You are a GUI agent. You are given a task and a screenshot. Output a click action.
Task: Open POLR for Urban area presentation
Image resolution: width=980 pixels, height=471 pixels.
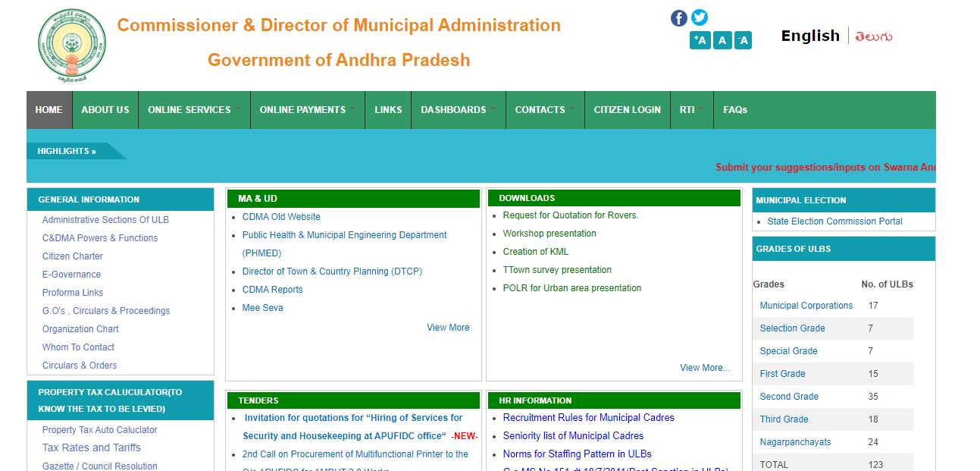pyautogui.click(x=572, y=288)
